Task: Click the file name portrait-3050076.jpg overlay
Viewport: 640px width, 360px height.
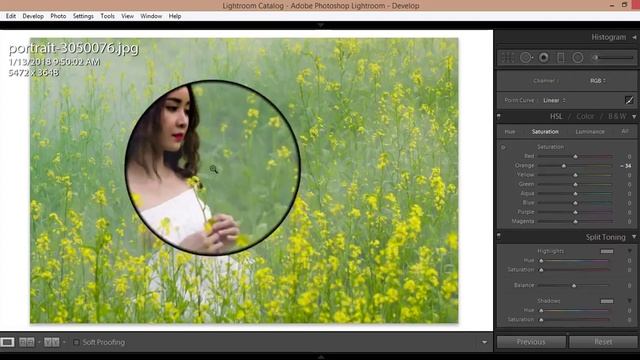Action: 73,48
